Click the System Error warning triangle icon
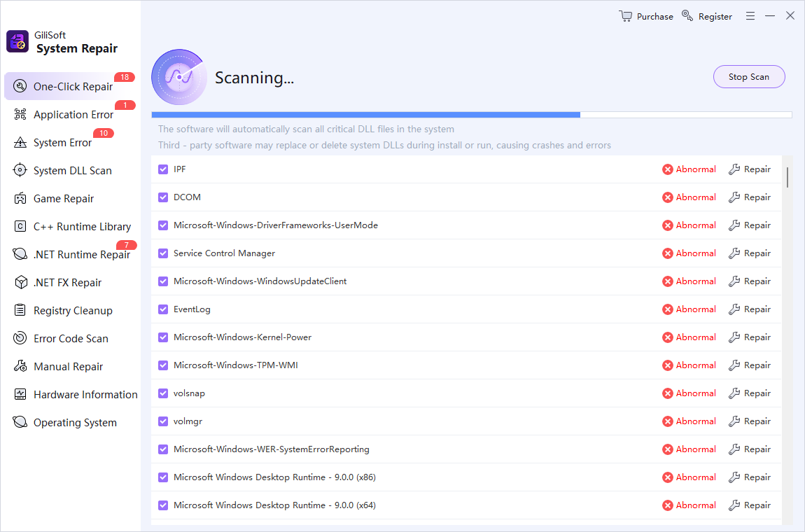The width and height of the screenshot is (805, 532). tap(20, 142)
